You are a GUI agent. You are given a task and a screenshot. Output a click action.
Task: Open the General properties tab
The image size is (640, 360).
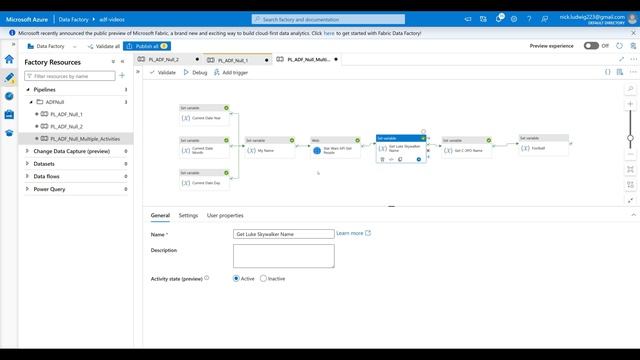[x=160, y=215]
